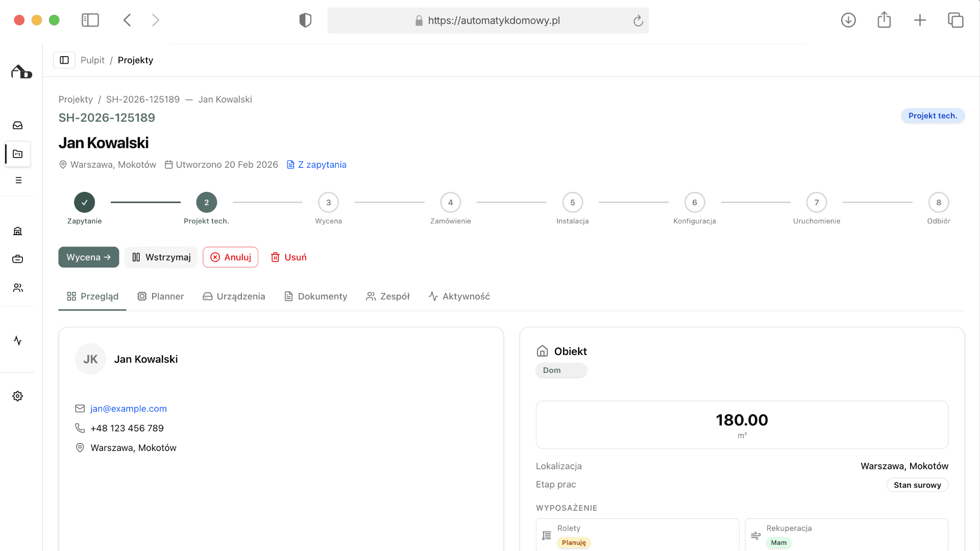Delete project with Usuń button
The width and height of the screenshot is (980, 551).
click(x=288, y=257)
